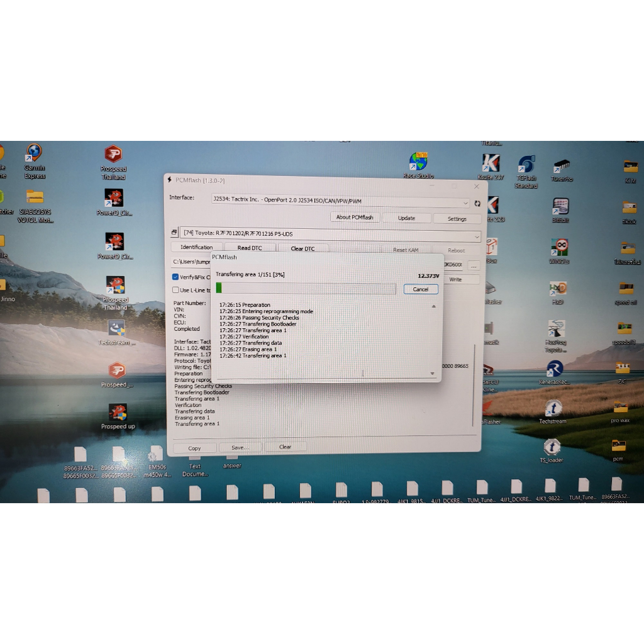Image resolution: width=644 pixels, height=644 pixels.
Task: Open the Techstream shortcut with t logo
Action: (x=553, y=411)
